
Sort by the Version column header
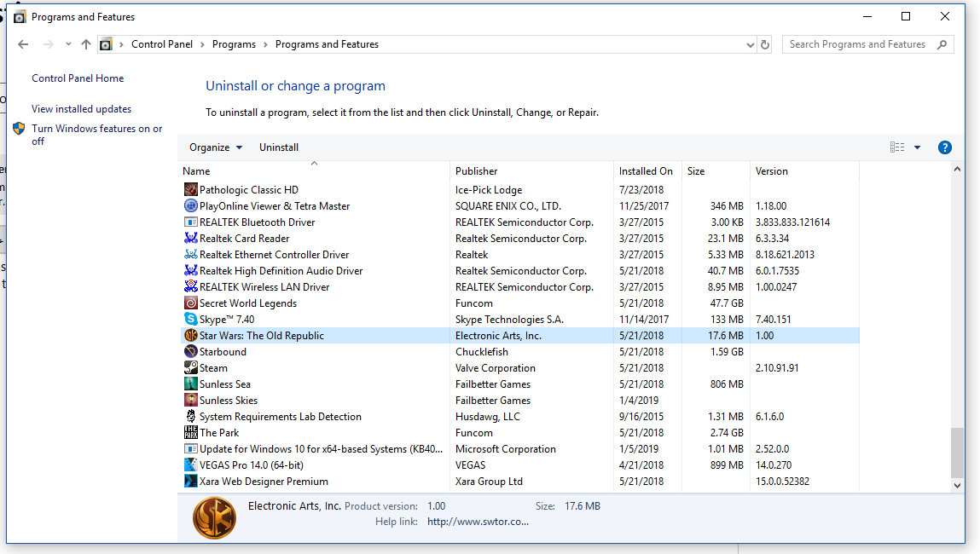tap(804, 170)
